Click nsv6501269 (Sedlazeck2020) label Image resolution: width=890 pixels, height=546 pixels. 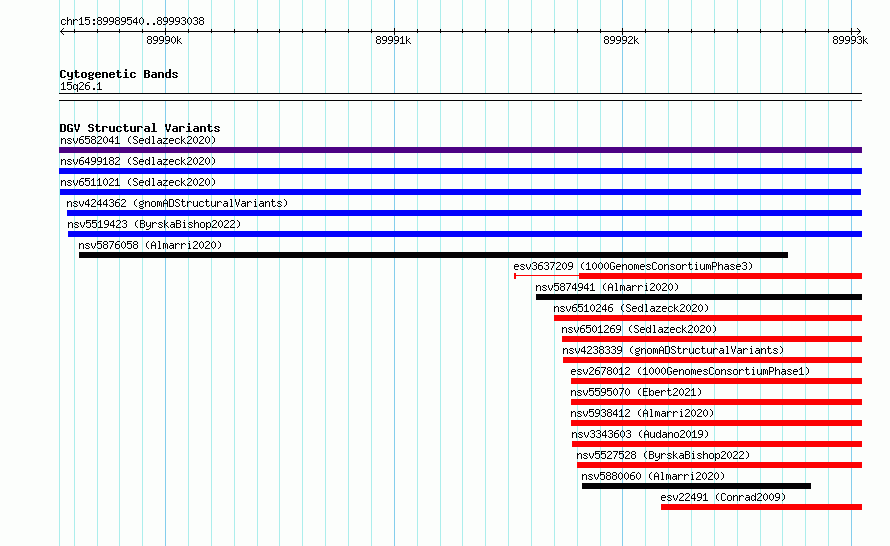[639, 329]
